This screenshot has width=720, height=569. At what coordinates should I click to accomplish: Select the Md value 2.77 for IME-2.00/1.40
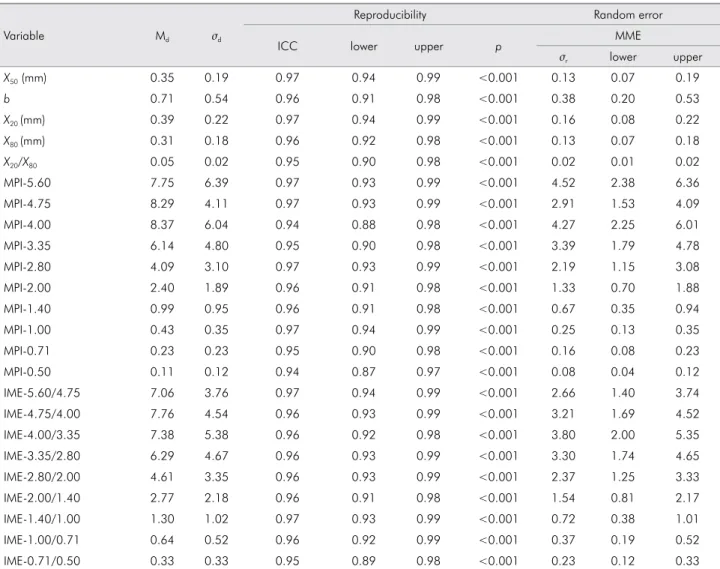point(162,498)
